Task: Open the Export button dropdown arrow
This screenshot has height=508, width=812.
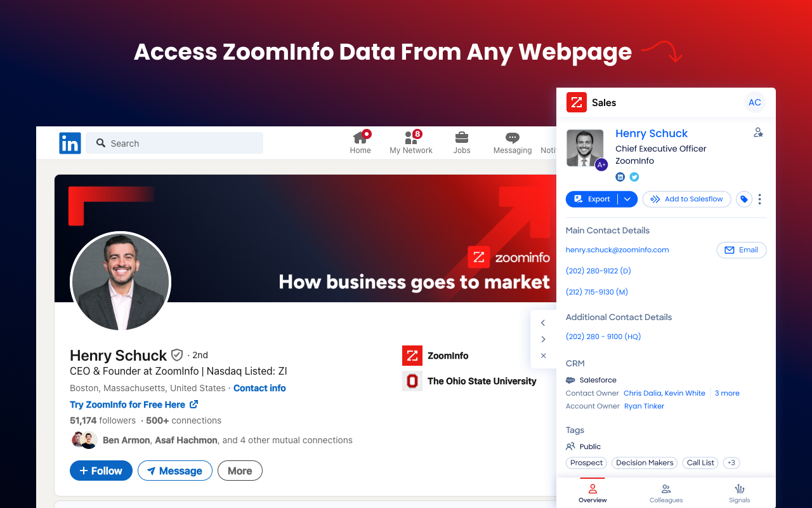Action: [x=625, y=199]
